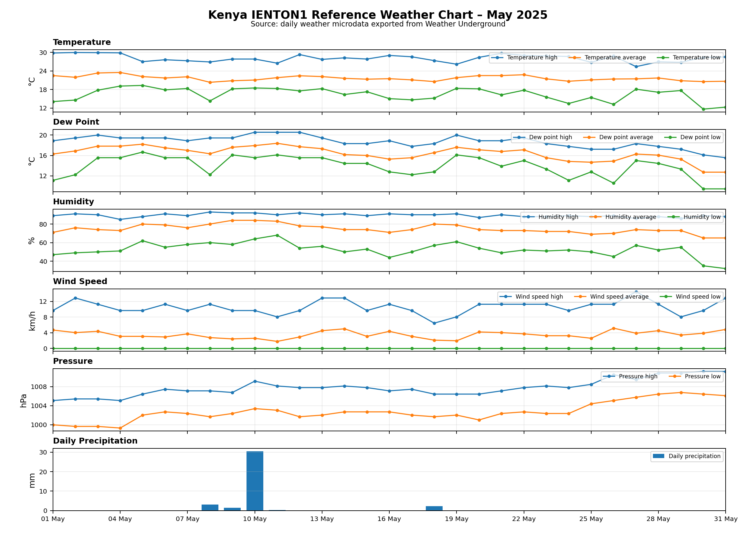Select the 'Wind speed low' legend entry
Screen dimensions: 756x552
[x=690, y=297]
